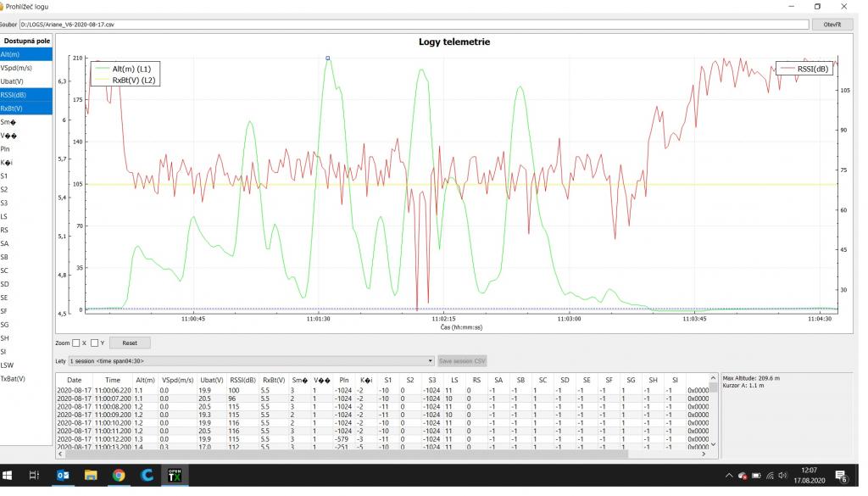This screenshot has width=868, height=496.
Task: Open Google Chrome from the taskbar
Action: coord(119,476)
